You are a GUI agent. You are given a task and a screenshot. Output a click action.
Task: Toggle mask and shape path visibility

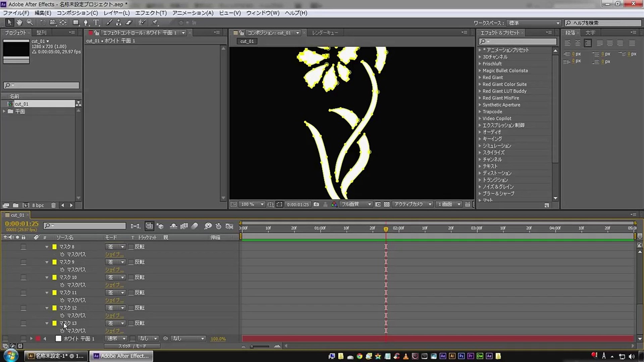[x=279, y=204]
